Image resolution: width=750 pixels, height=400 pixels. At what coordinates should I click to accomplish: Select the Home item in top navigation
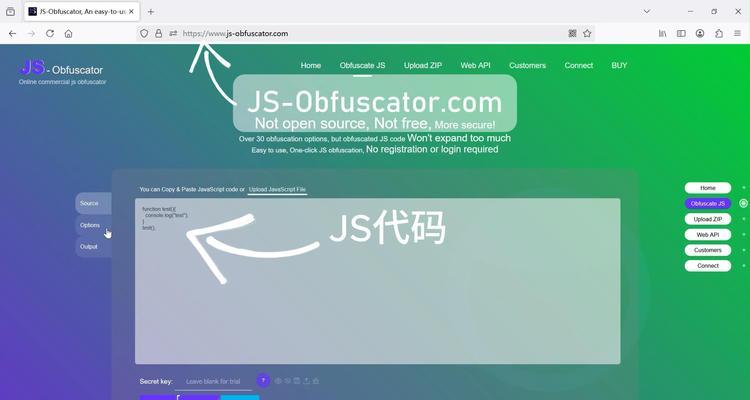311,66
